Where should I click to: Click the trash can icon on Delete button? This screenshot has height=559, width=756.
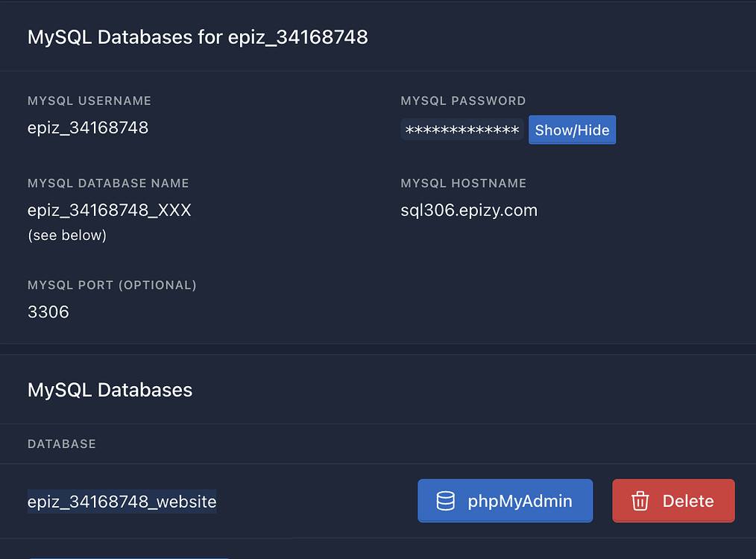(640, 501)
